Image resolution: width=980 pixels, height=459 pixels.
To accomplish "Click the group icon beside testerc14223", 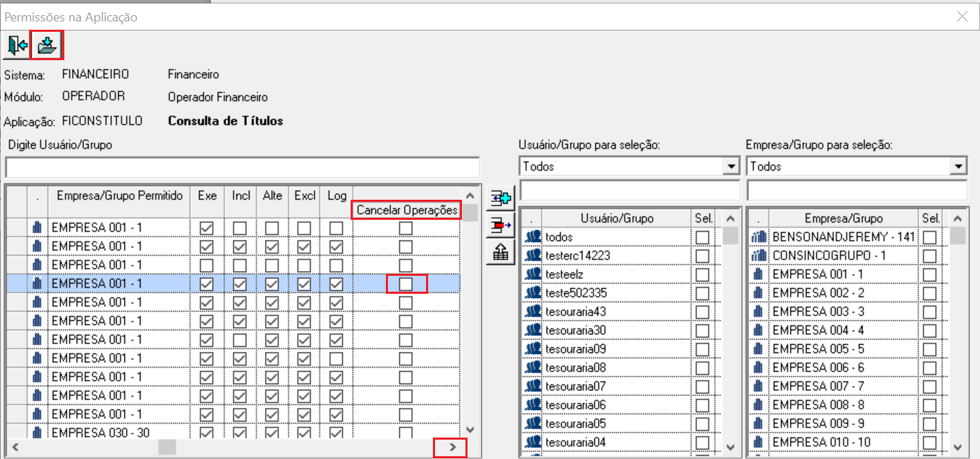I will pyautogui.click(x=533, y=256).
